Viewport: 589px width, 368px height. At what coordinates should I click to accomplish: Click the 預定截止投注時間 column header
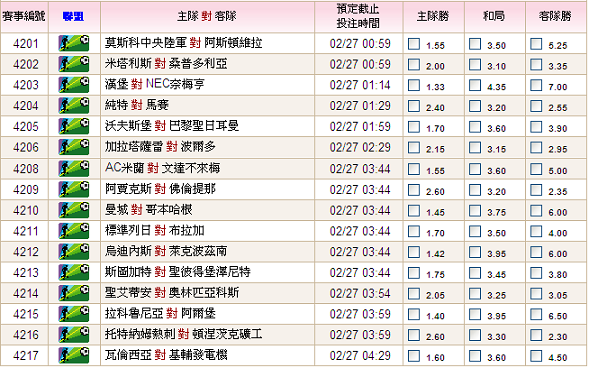(x=358, y=16)
